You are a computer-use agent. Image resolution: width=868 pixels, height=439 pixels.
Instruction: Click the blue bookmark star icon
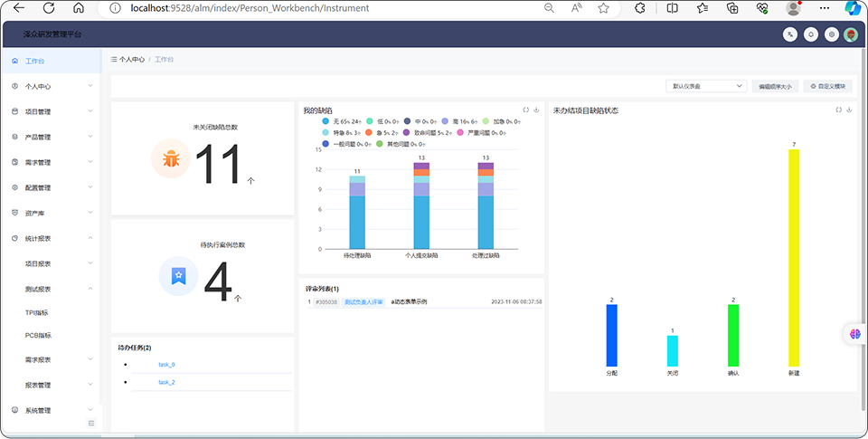pos(178,275)
